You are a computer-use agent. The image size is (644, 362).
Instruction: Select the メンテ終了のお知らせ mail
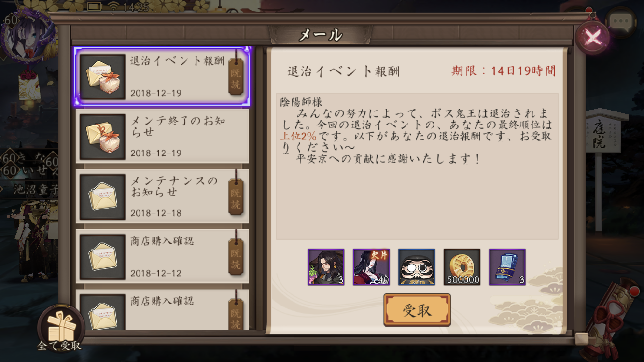(x=162, y=136)
